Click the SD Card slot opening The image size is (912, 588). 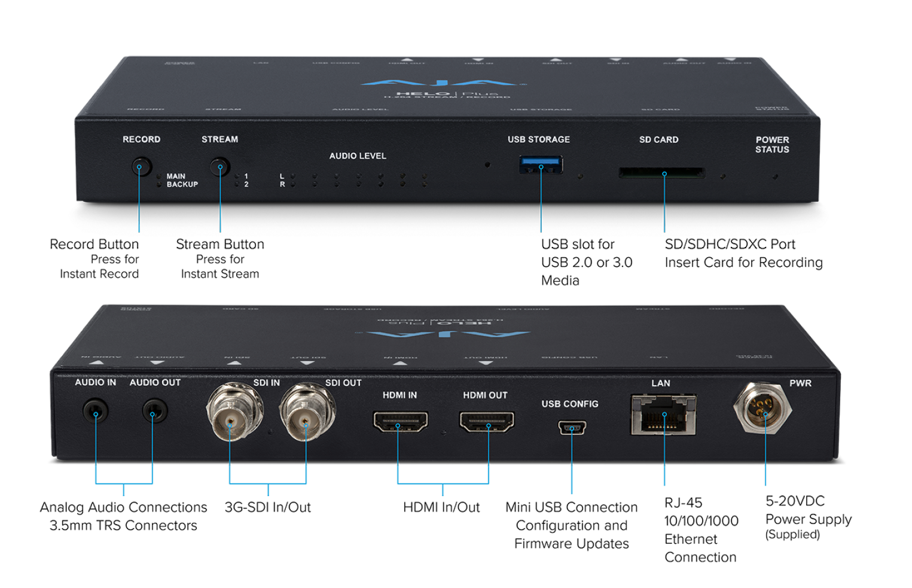[x=661, y=173]
